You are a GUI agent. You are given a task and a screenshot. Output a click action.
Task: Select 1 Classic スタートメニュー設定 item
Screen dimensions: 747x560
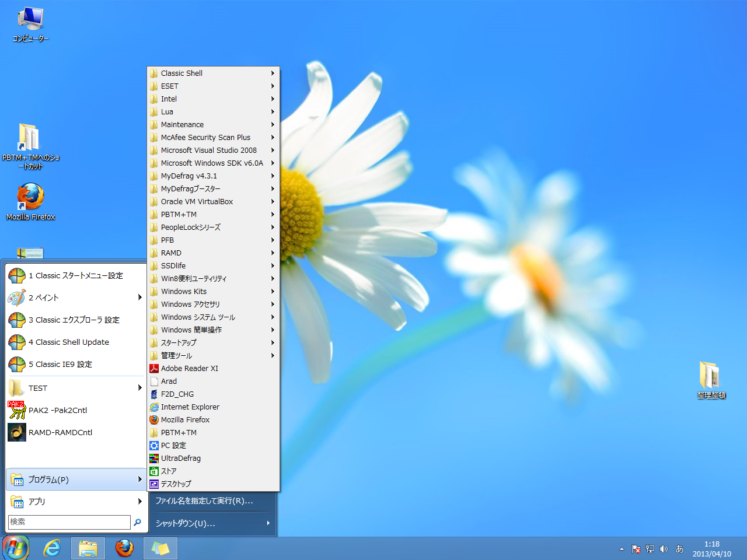tap(75, 275)
